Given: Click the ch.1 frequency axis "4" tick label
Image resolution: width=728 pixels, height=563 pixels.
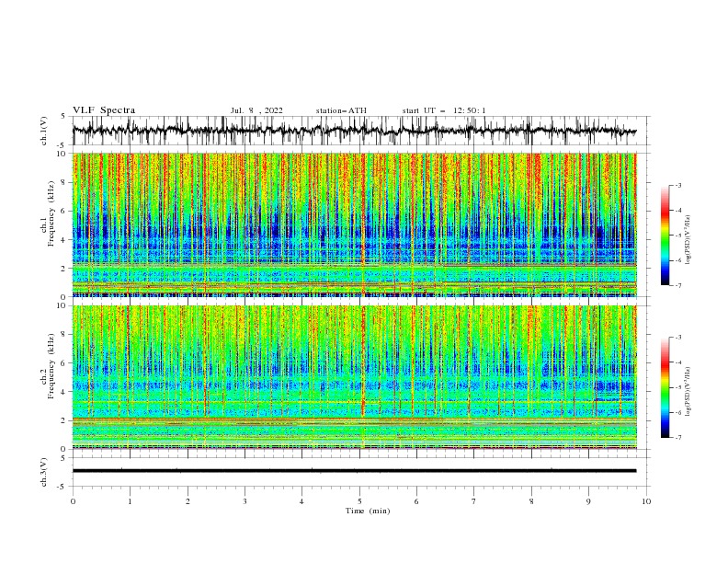Looking at the screenshot, I should [63, 240].
